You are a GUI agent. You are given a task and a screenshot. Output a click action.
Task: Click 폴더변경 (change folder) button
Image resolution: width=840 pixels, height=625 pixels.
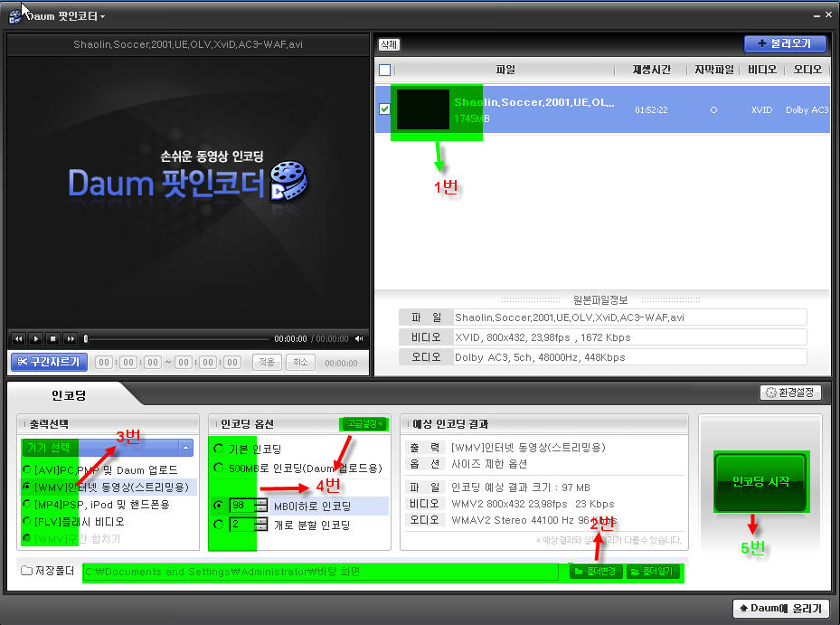click(x=596, y=572)
